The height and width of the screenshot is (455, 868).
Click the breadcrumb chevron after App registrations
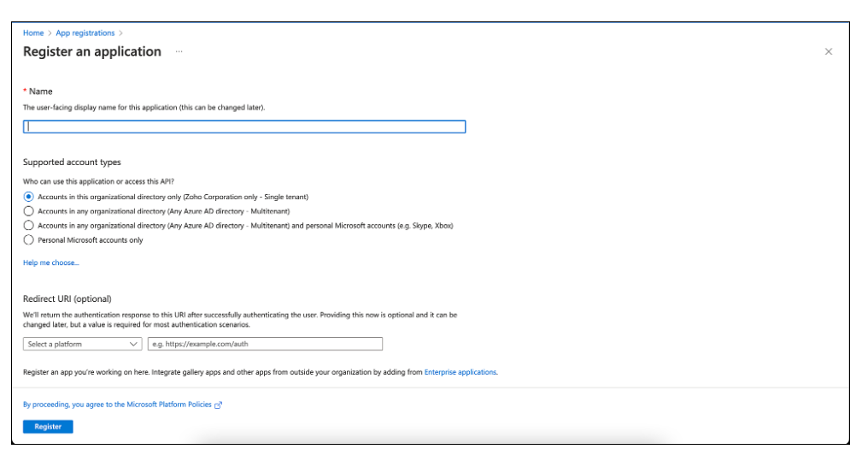click(121, 33)
